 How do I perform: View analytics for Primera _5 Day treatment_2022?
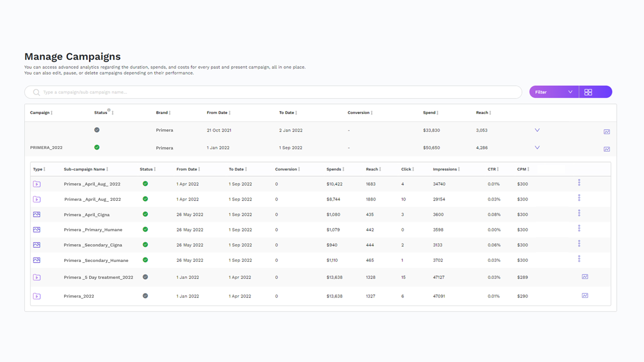point(585,277)
